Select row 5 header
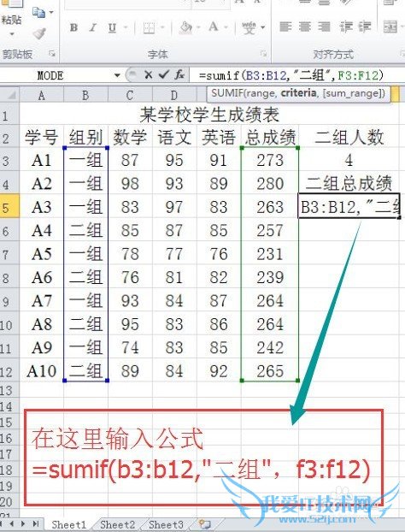 coord(9,207)
